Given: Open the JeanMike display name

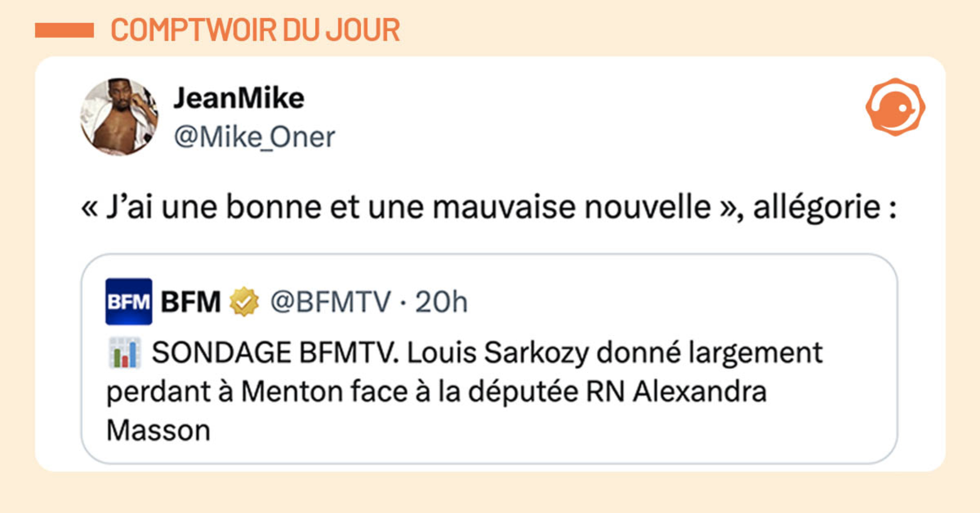Looking at the screenshot, I should 239,98.
